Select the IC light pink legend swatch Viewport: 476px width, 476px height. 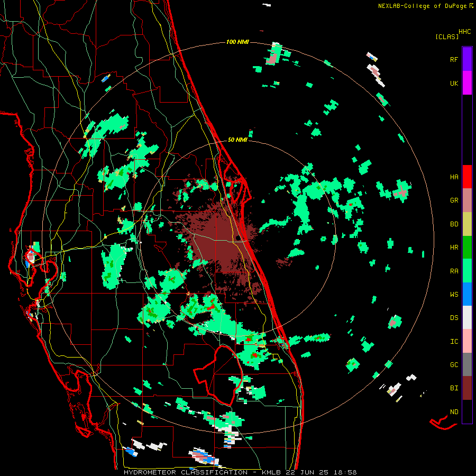467,341
